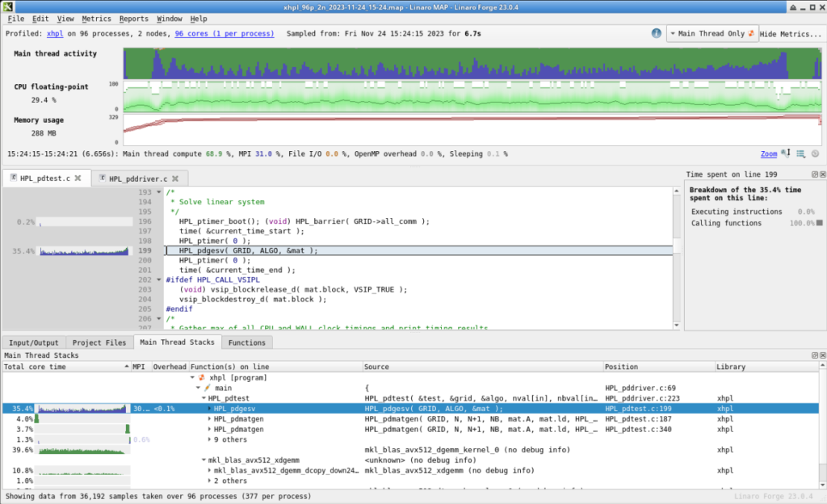Click the line 199 activity sparkline in gutter
Screen dimensions: 827x504
(84, 251)
